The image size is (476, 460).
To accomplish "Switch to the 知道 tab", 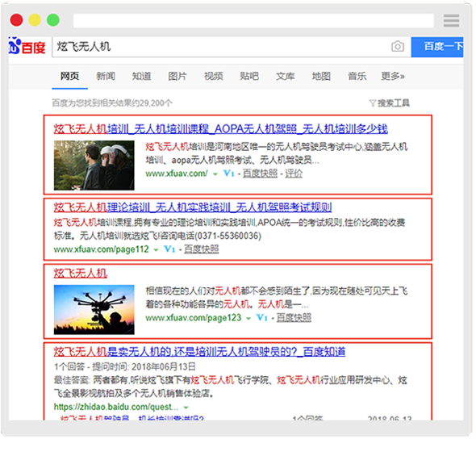I will pos(141,76).
